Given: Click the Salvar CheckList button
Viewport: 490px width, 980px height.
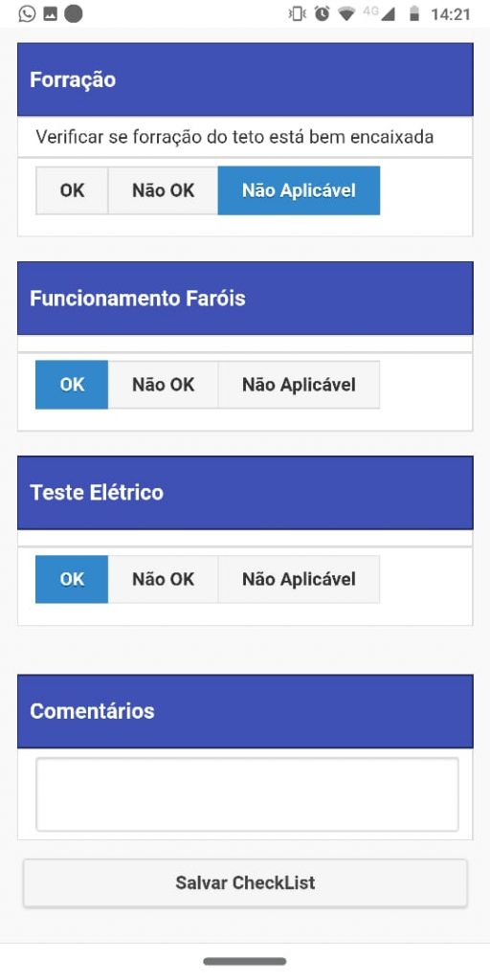Looking at the screenshot, I should (245, 882).
